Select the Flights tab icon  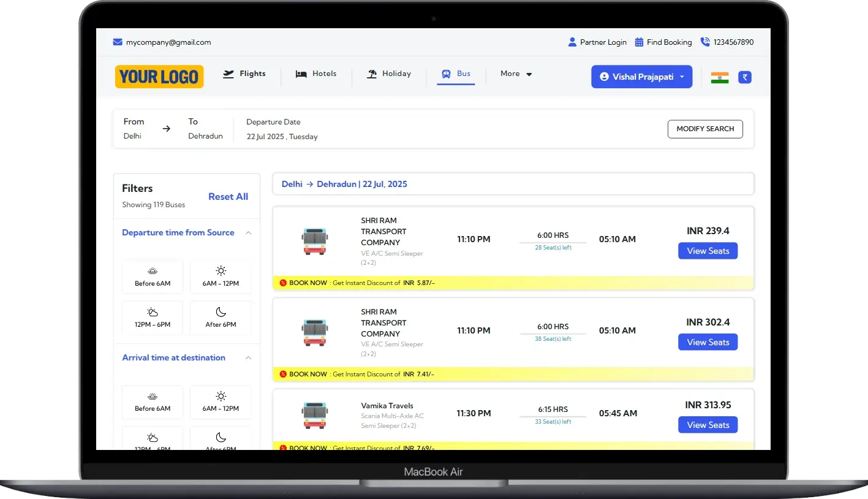(x=228, y=73)
